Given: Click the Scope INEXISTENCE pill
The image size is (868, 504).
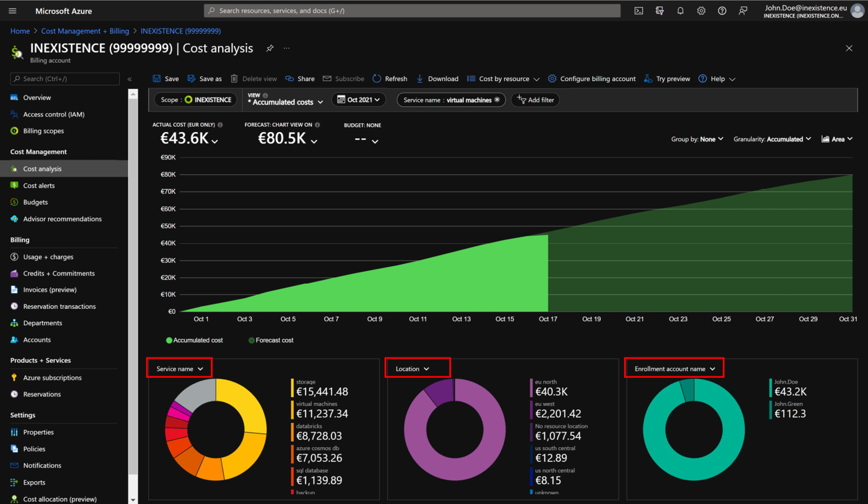Looking at the screenshot, I should 196,100.
